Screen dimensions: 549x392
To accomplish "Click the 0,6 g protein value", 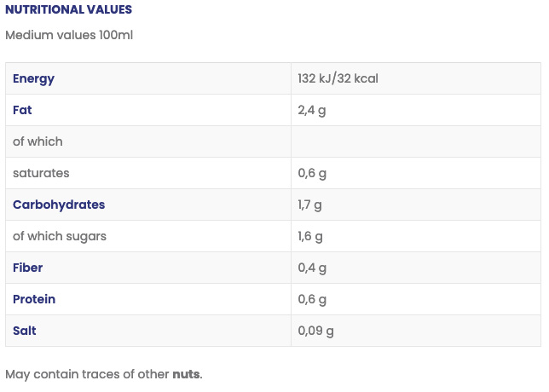I will click(x=312, y=299).
